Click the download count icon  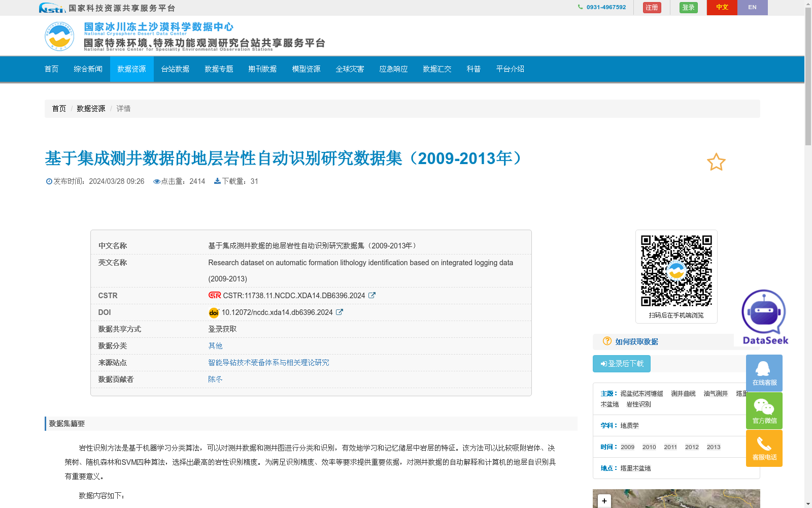tap(217, 181)
